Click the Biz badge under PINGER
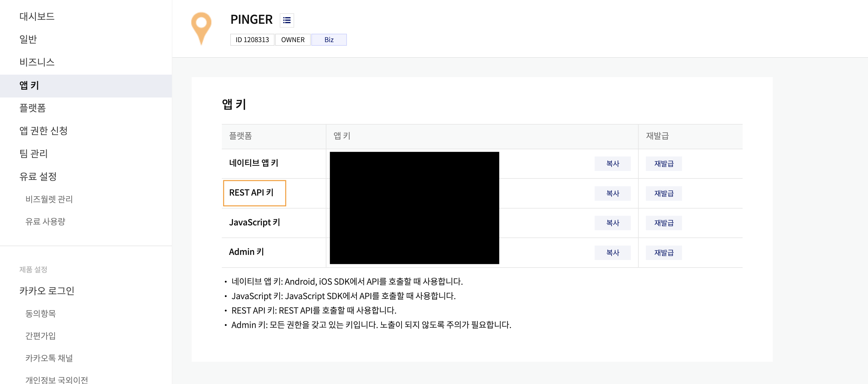Viewport: 868px width, 384px height. point(329,40)
